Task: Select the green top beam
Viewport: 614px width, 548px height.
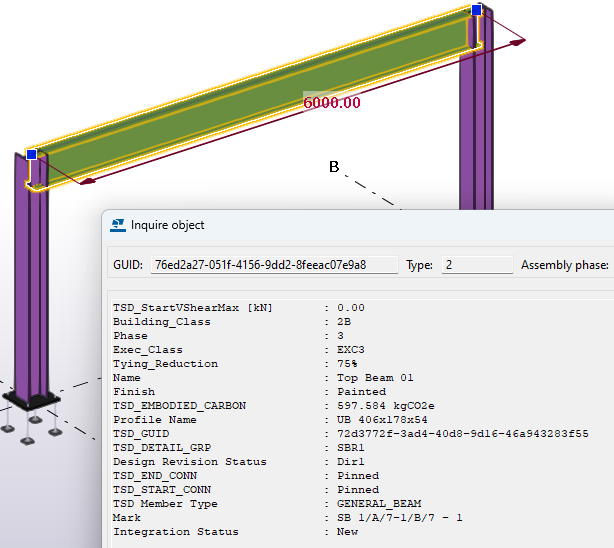Action: (x=255, y=98)
